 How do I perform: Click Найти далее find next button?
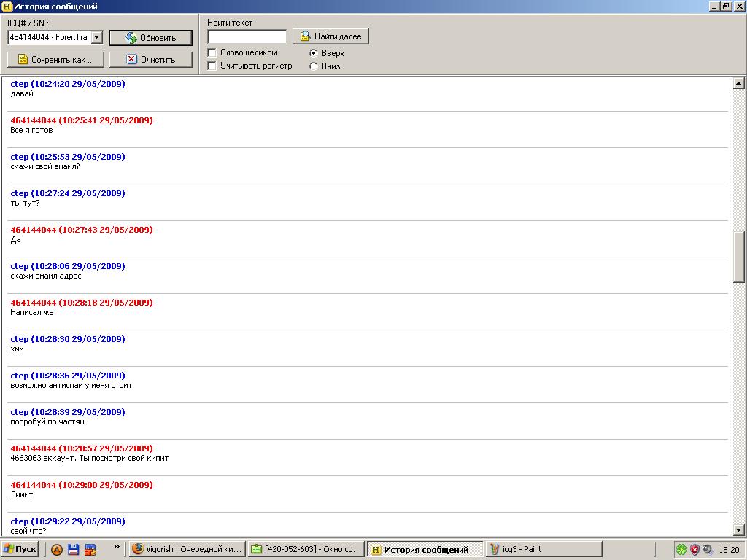(330, 36)
